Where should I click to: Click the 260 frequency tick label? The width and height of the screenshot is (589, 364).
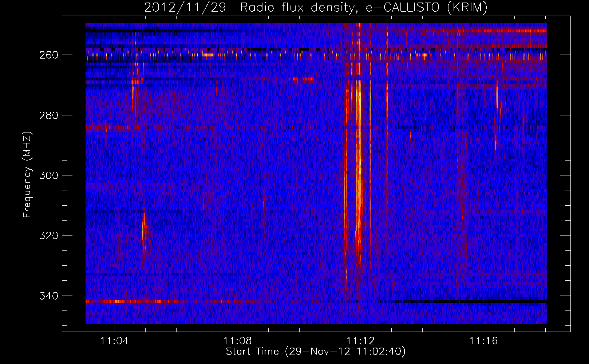pyautogui.click(x=49, y=55)
